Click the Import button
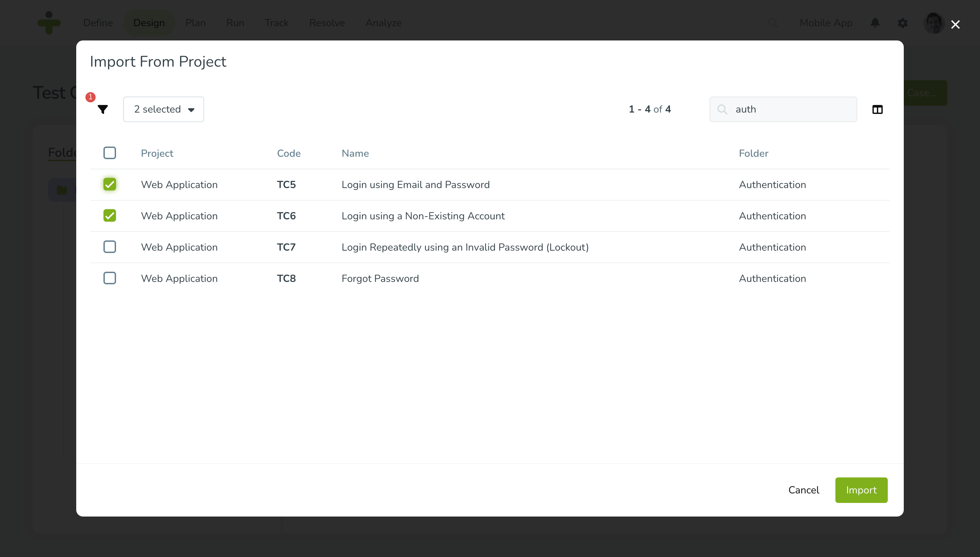Screen dimensions: 980x557 tap(861, 490)
